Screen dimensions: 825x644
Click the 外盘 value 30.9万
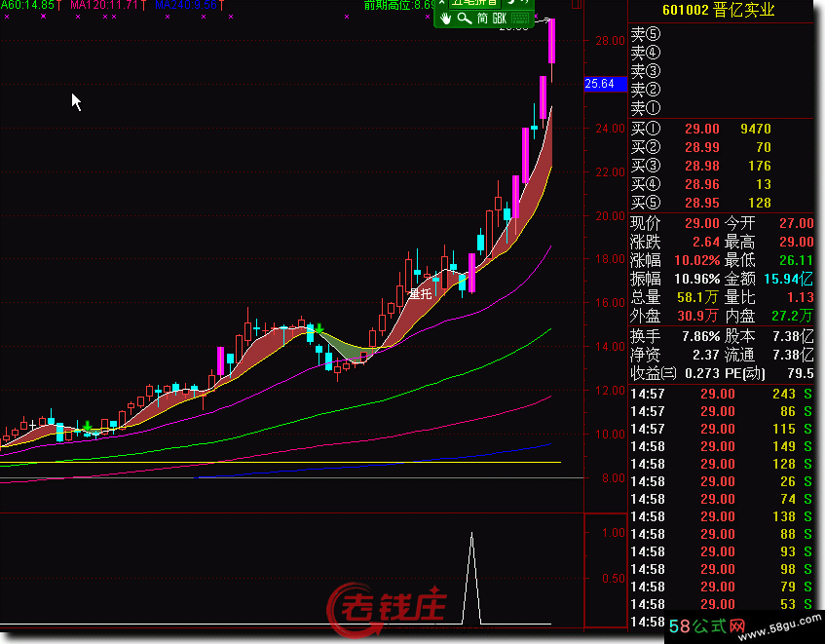click(x=697, y=316)
